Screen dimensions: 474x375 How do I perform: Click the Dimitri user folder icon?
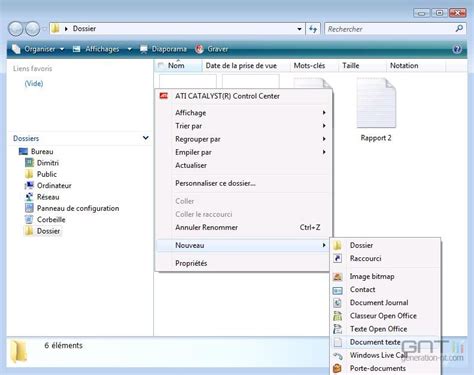point(29,163)
